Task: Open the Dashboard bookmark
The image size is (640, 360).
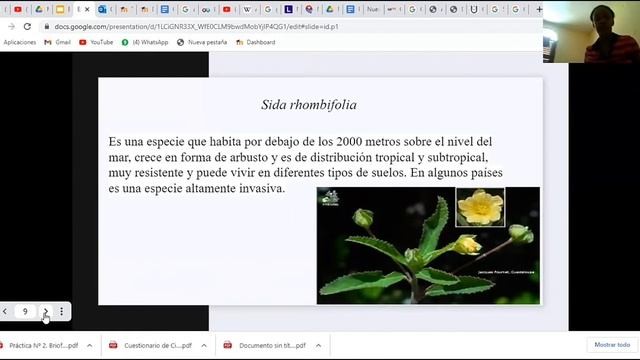Action: 256,42
